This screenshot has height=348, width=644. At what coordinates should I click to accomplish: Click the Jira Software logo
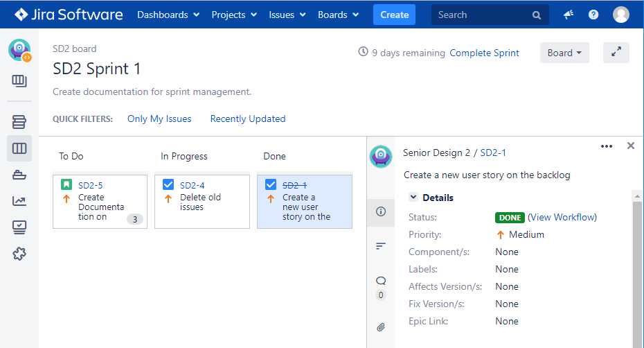click(x=68, y=15)
